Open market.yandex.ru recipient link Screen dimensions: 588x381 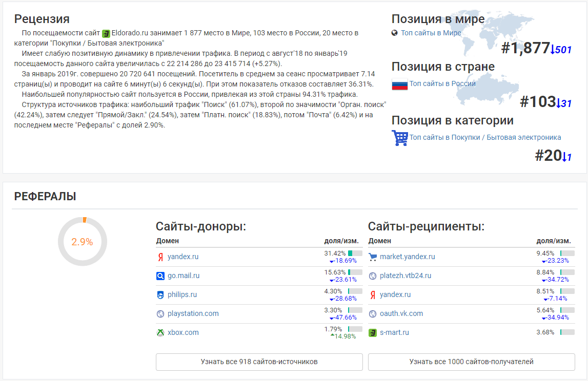[x=407, y=257]
